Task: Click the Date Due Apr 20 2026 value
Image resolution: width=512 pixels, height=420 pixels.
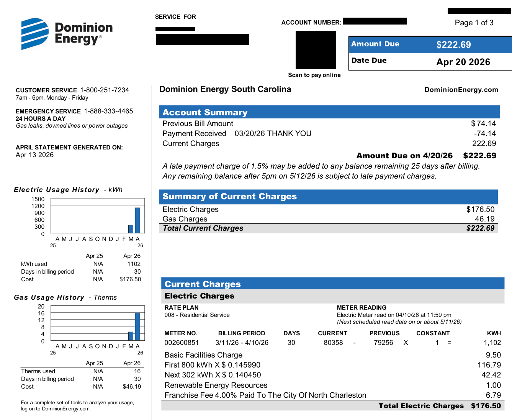Action: pyautogui.click(x=463, y=62)
